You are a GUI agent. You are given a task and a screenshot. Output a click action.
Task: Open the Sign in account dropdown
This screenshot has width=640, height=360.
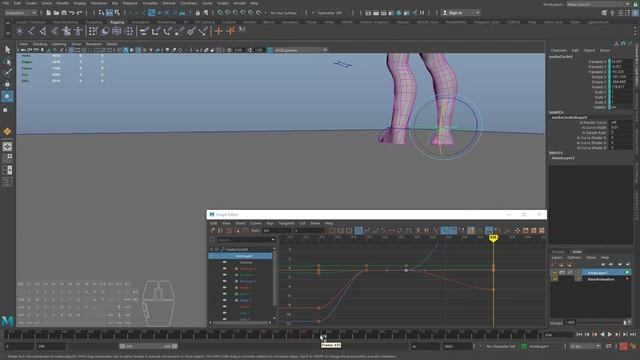(x=461, y=13)
